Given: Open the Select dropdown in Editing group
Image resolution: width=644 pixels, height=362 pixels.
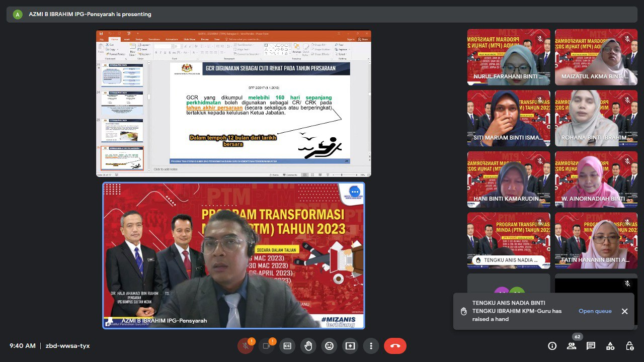Looking at the screenshot, I should pos(341,54).
